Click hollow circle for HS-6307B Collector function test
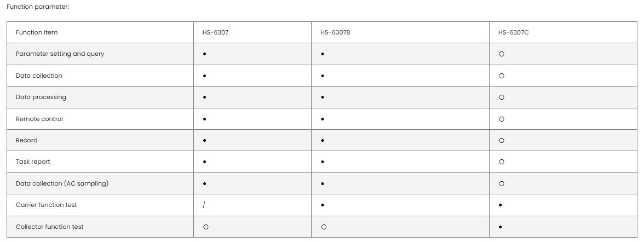Image resolution: width=644 pixels, height=242 pixels. point(324,227)
